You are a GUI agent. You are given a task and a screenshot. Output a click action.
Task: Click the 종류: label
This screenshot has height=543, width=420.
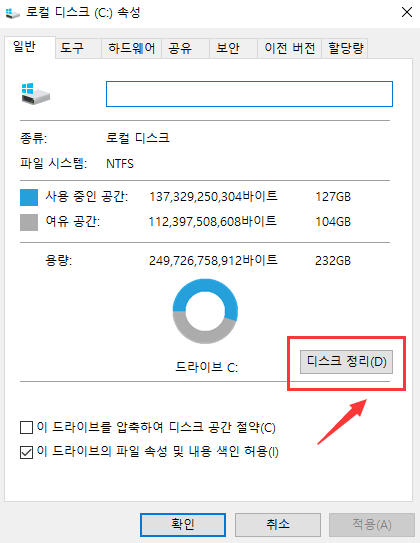(x=34, y=139)
